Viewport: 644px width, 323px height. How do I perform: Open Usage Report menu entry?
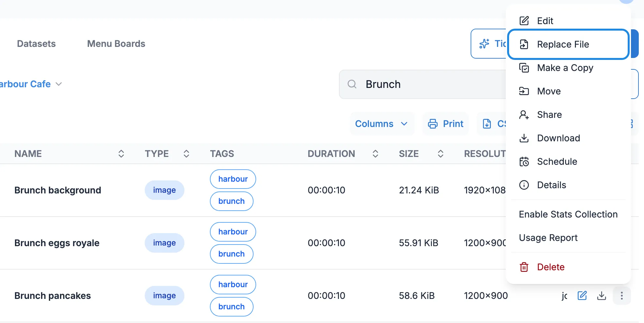click(x=568, y=238)
